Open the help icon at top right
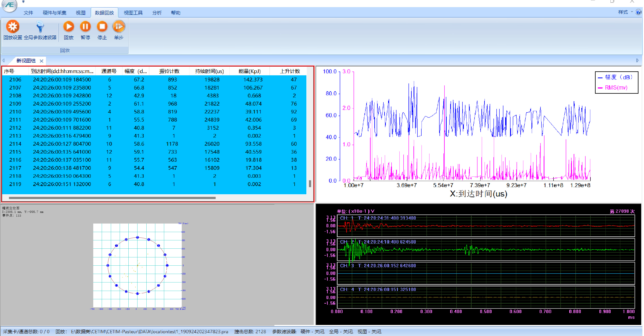The width and height of the screenshot is (644, 336). tap(638, 12)
